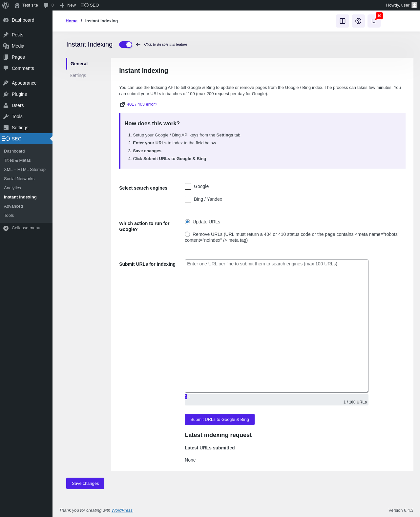Click the Plugins icon in sidebar
This screenshot has height=517, width=420.
tap(6, 94)
